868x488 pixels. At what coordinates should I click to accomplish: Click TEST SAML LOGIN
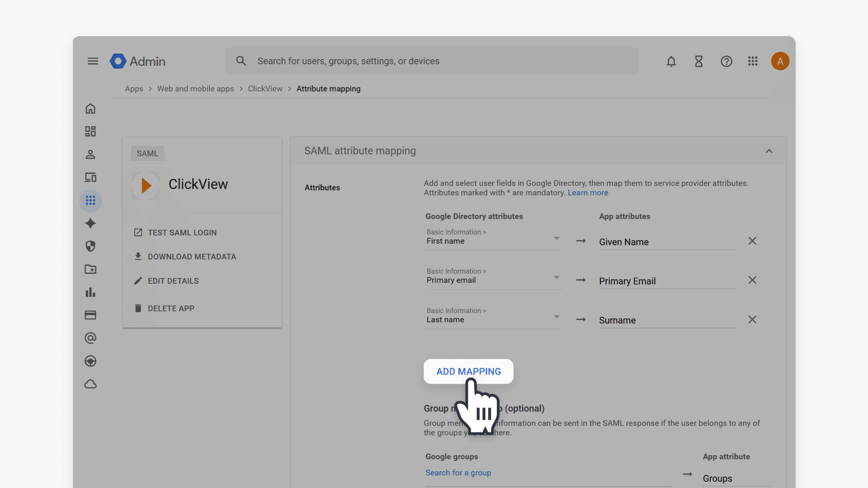coord(175,233)
